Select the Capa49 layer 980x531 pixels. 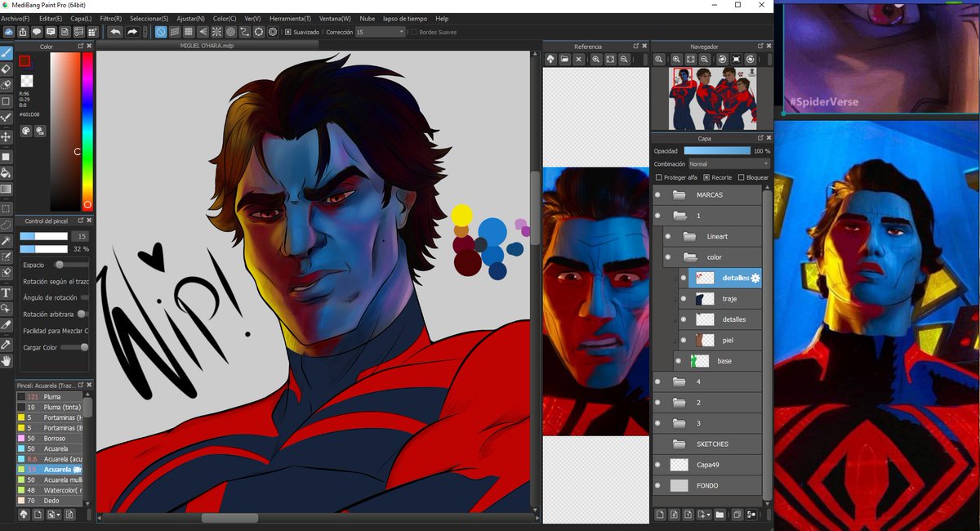[707, 465]
